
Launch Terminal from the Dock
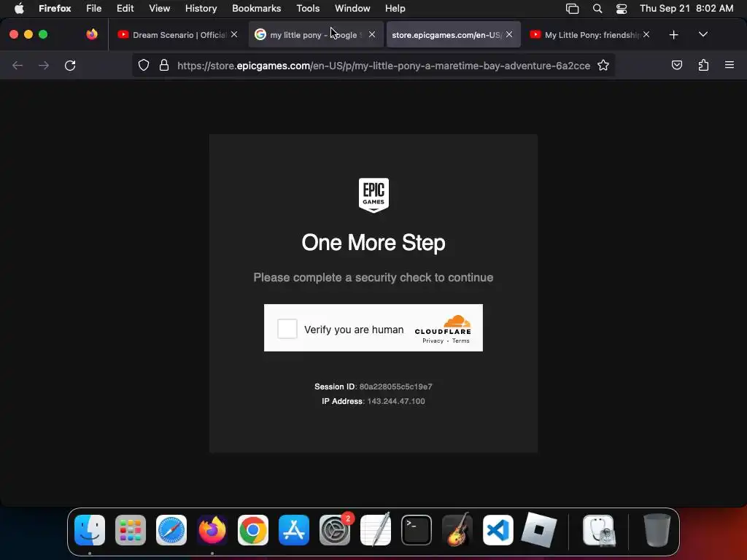[x=417, y=530]
